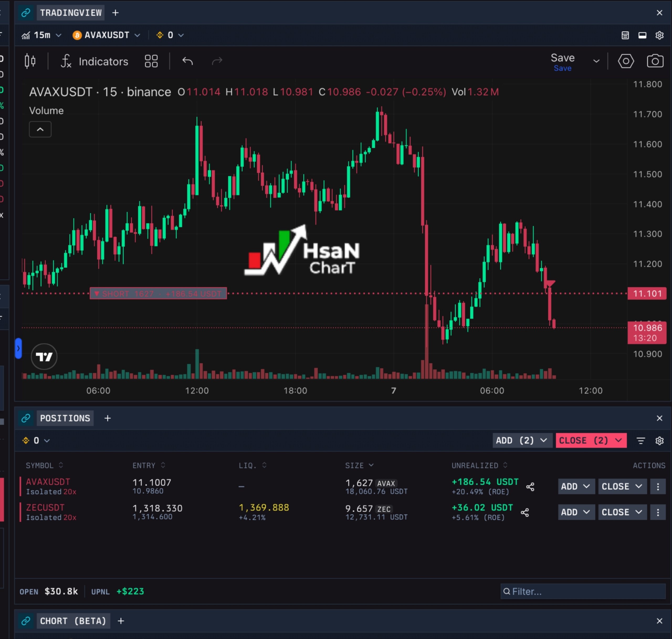Select the CHORT (BETA) tab

coord(73,621)
